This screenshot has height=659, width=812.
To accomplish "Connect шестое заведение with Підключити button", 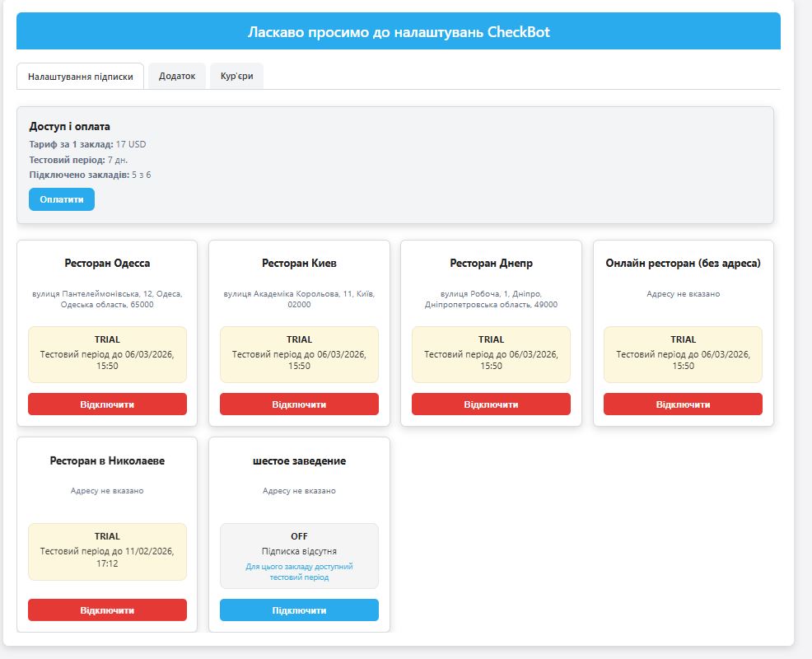I will (298, 610).
